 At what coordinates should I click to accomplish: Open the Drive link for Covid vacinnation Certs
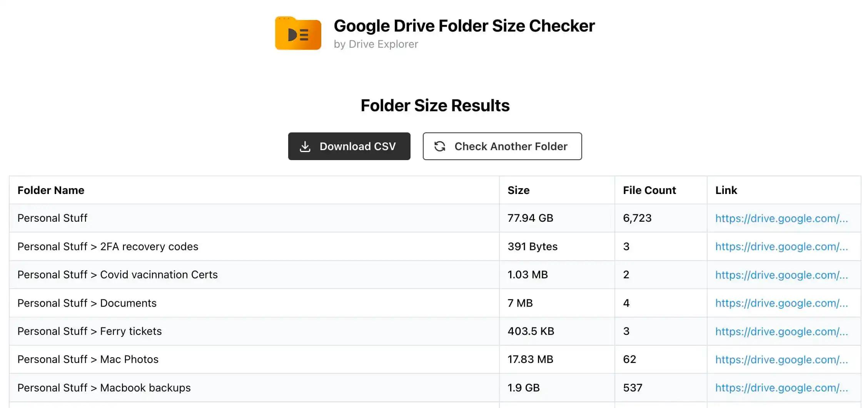pos(781,275)
